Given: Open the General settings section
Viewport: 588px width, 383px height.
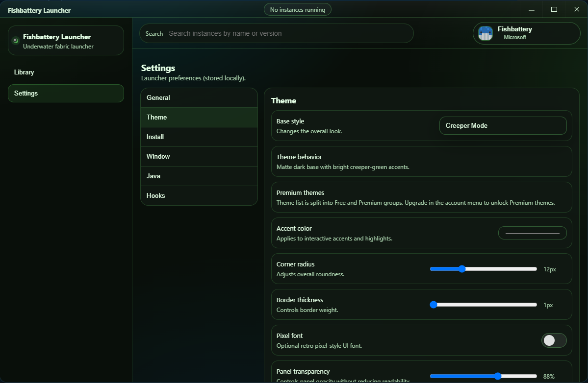Looking at the screenshot, I should (199, 97).
